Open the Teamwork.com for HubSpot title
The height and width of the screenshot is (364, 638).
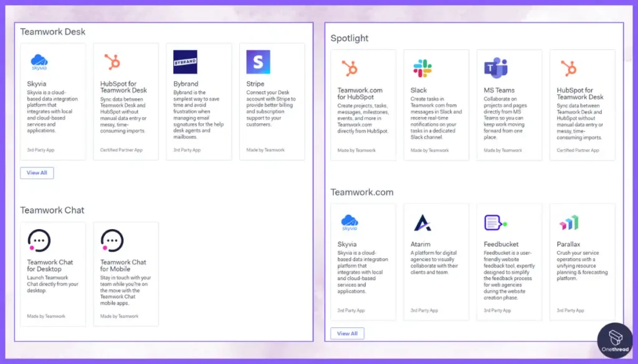point(359,93)
